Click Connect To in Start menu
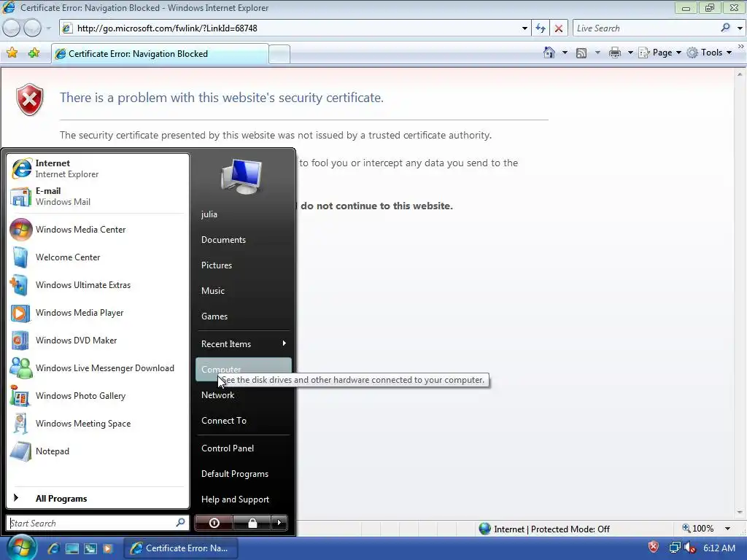The height and width of the screenshot is (560, 747). (243, 421)
